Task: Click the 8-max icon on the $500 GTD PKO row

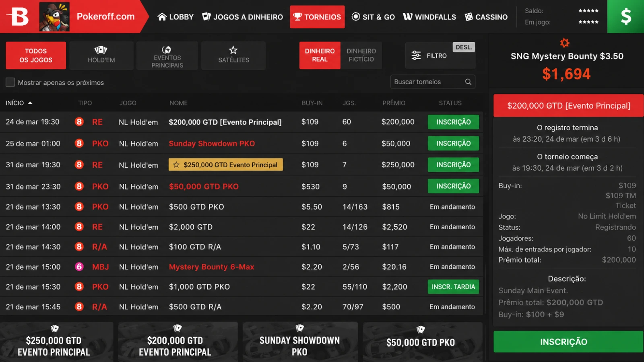Action: (79, 207)
